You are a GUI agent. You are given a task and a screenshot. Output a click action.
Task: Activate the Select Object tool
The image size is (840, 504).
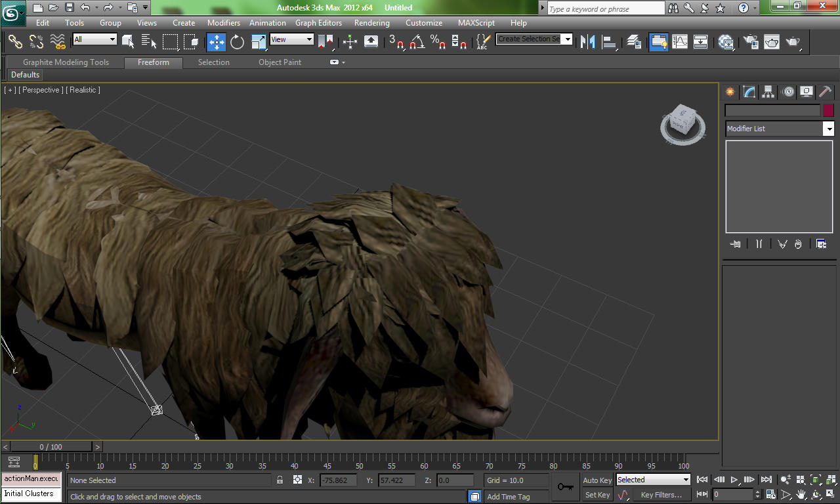click(128, 41)
